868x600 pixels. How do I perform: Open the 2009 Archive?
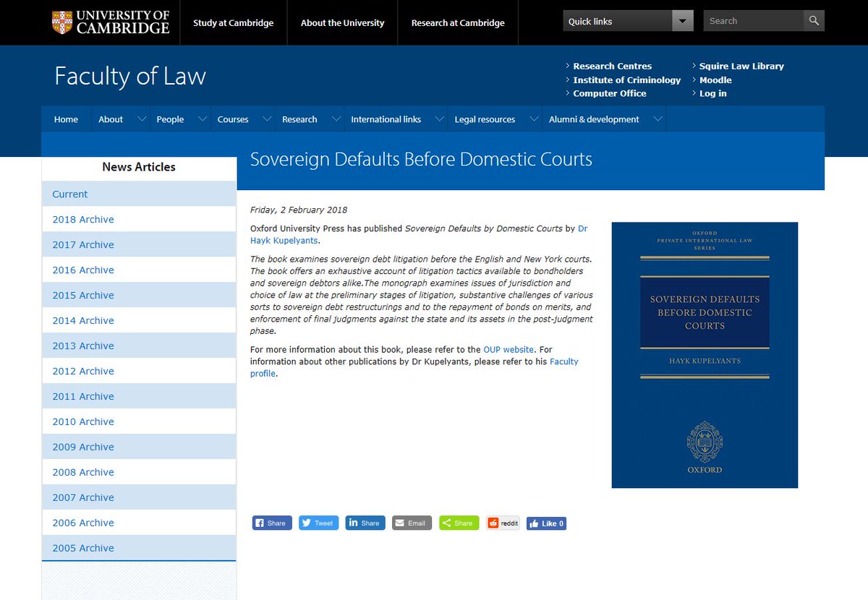[x=139, y=447]
